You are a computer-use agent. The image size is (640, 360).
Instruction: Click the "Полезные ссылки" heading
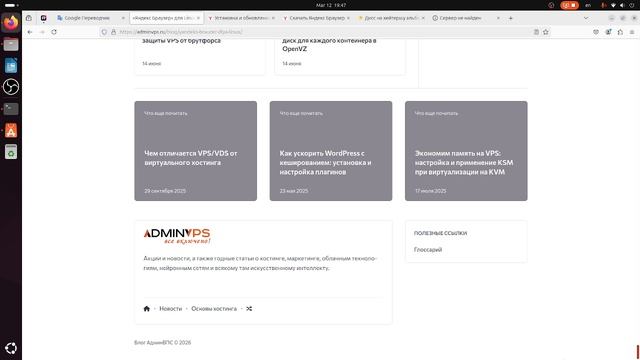pos(440,233)
